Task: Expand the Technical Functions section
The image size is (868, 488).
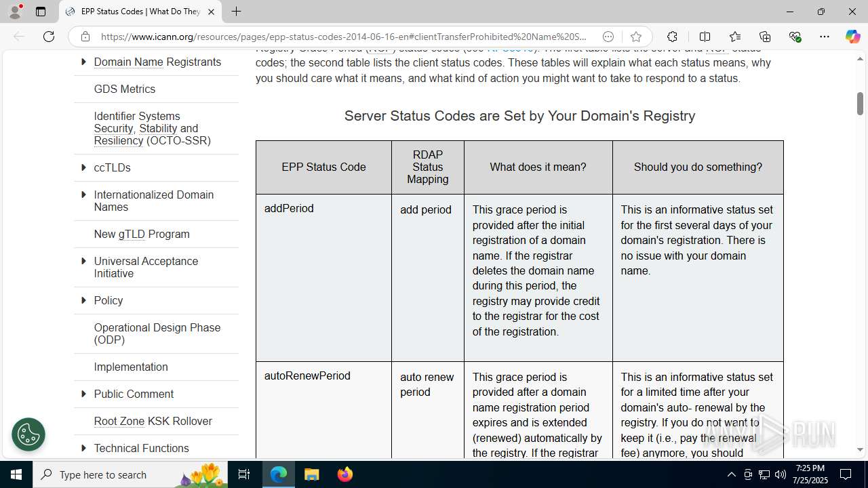Action: tap(83, 448)
